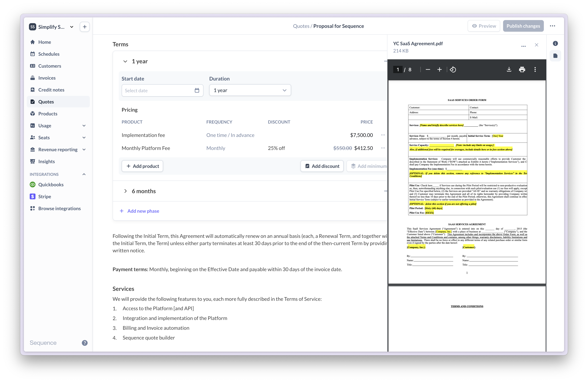
Task: Zoom in the PDF viewer
Action: 439,70
